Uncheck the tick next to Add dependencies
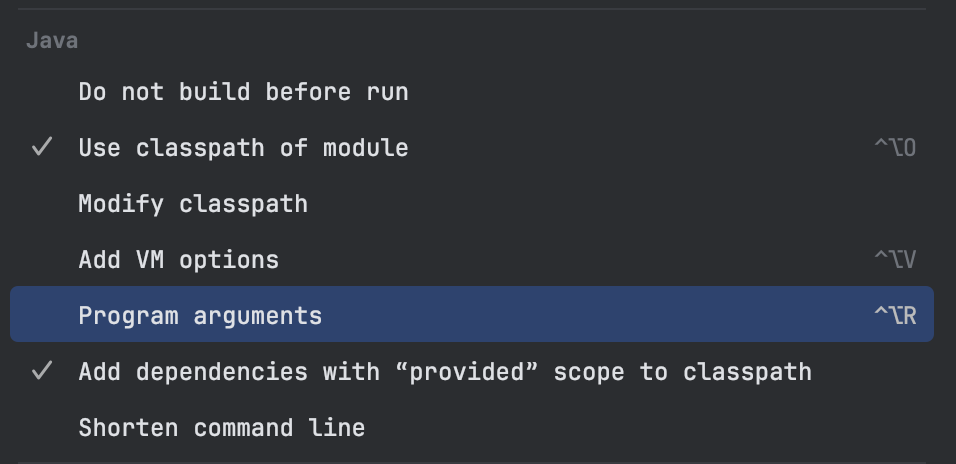Image resolution: width=956 pixels, height=464 pixels. 42,372
